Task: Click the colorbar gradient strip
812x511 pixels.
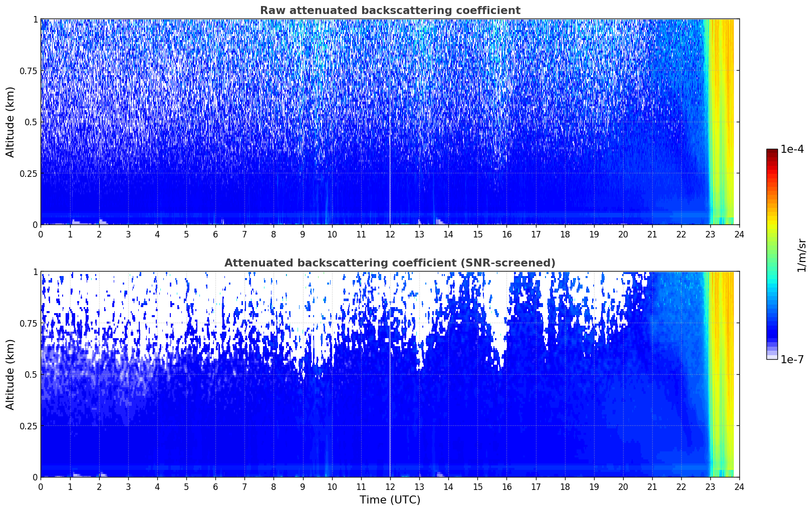Action: click(x=772, y=254)
